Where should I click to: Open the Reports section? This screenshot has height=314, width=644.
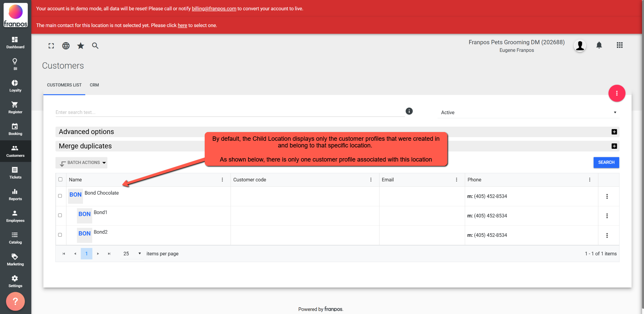(15, 195)
